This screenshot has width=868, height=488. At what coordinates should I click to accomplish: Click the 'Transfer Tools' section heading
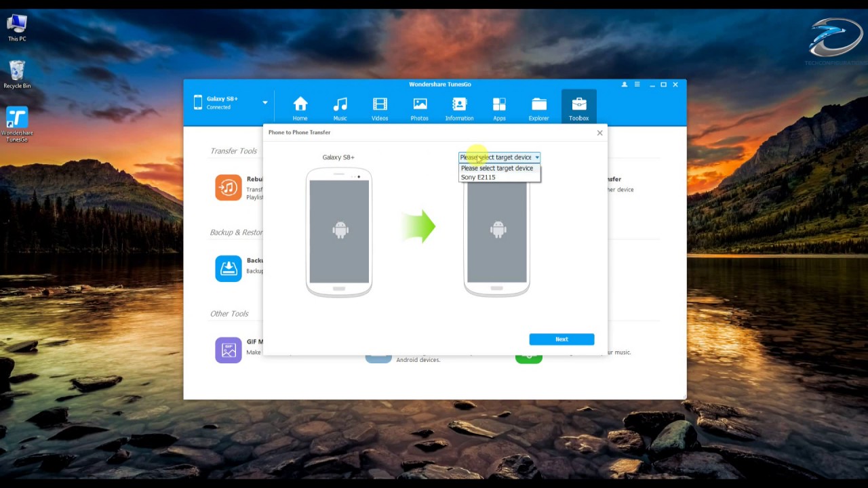tap(233, 151)
